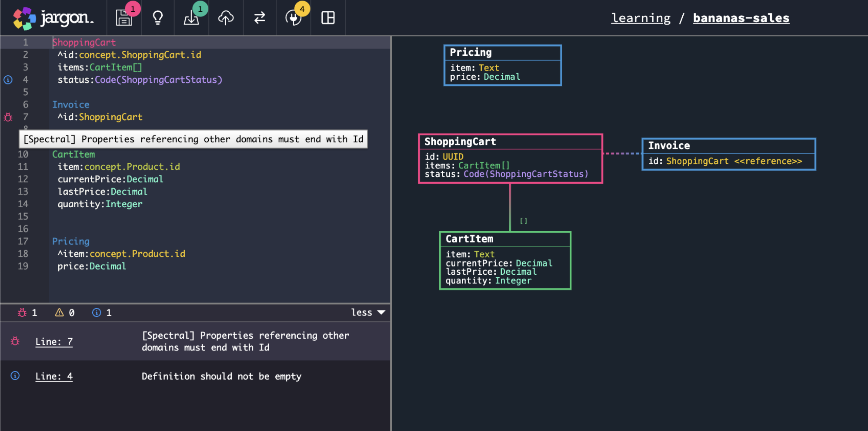Collapse the problems panel with less
This screenshot has width=868, height=431.
click(x=368, y=313)
